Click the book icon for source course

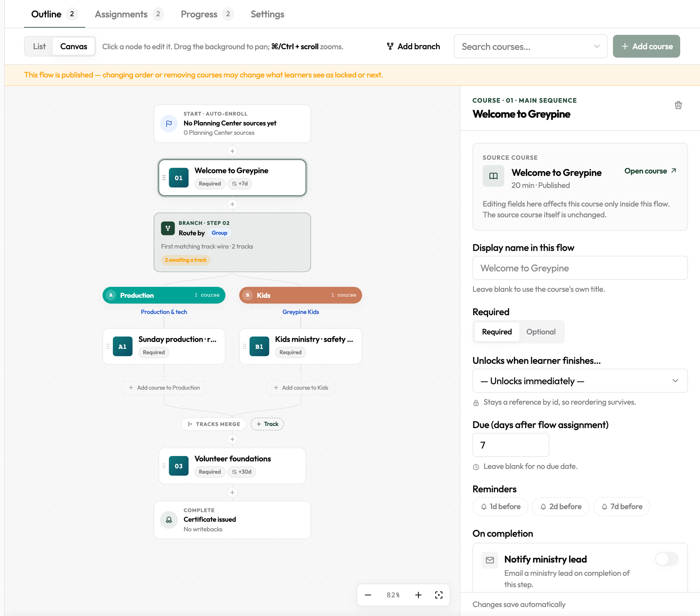coord(493,176)
